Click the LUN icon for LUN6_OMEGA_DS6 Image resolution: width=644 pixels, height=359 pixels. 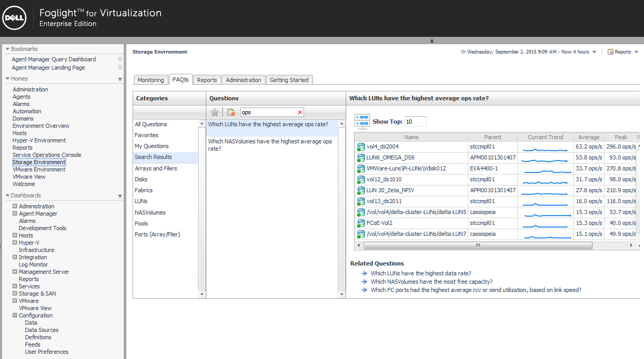point(361,157)
